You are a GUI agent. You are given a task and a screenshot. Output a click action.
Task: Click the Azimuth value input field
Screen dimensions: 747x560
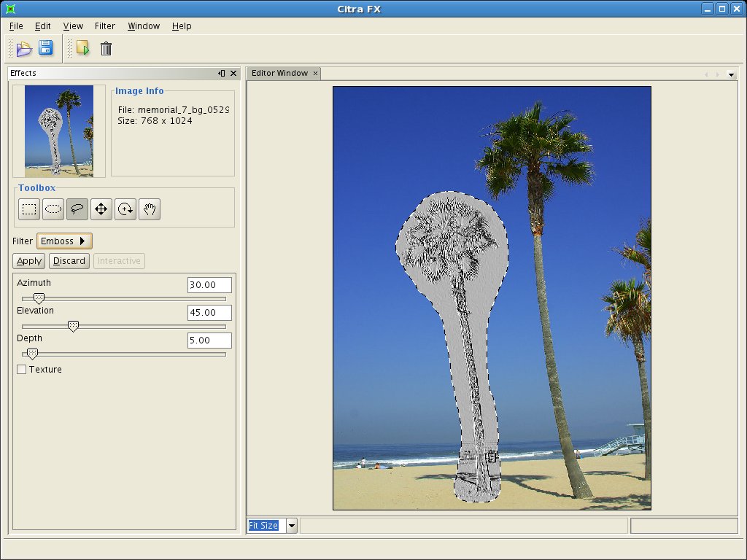(209, 285)
